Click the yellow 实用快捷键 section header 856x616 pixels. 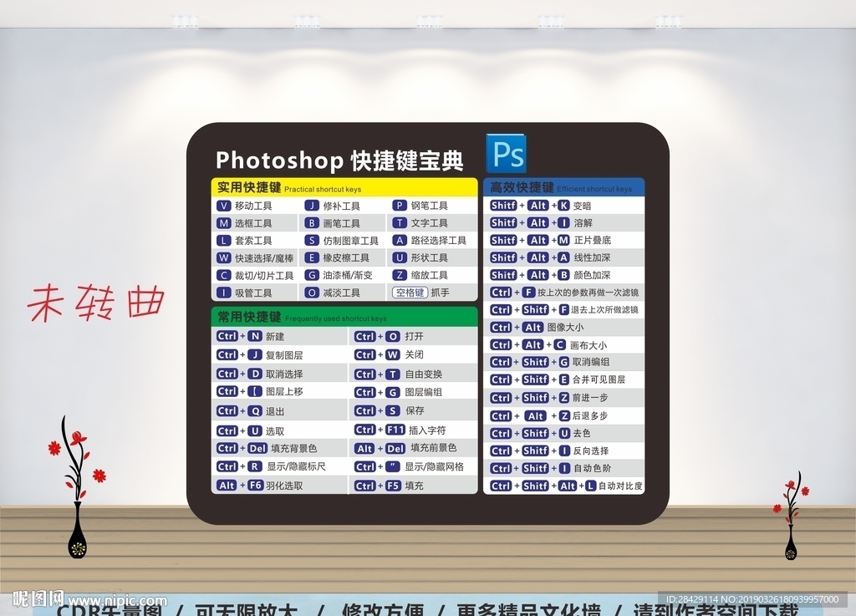(344, 188)
